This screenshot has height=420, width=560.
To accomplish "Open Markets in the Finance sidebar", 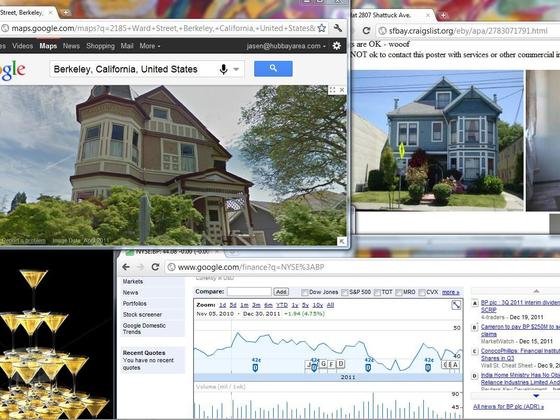I will (132, 281).
